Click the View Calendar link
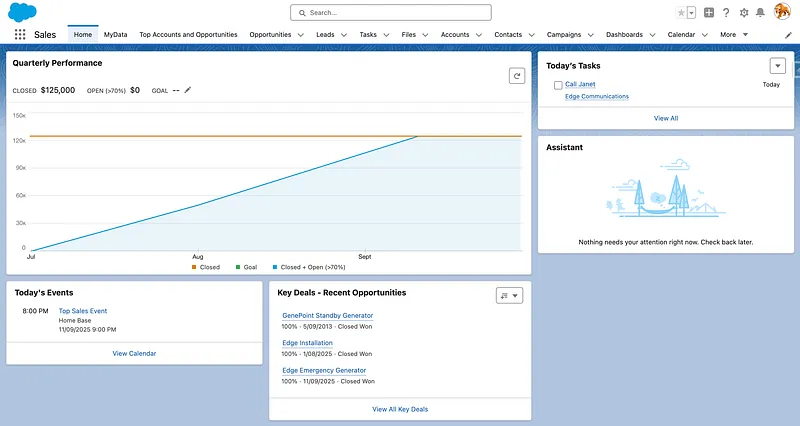The image size is (800, 426). 134,353
